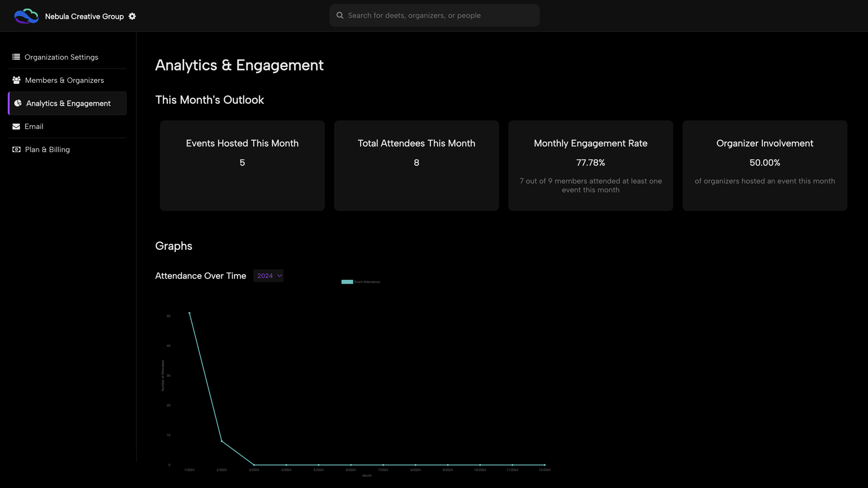Click the Members & Organizers people icon

coord(16,80)
